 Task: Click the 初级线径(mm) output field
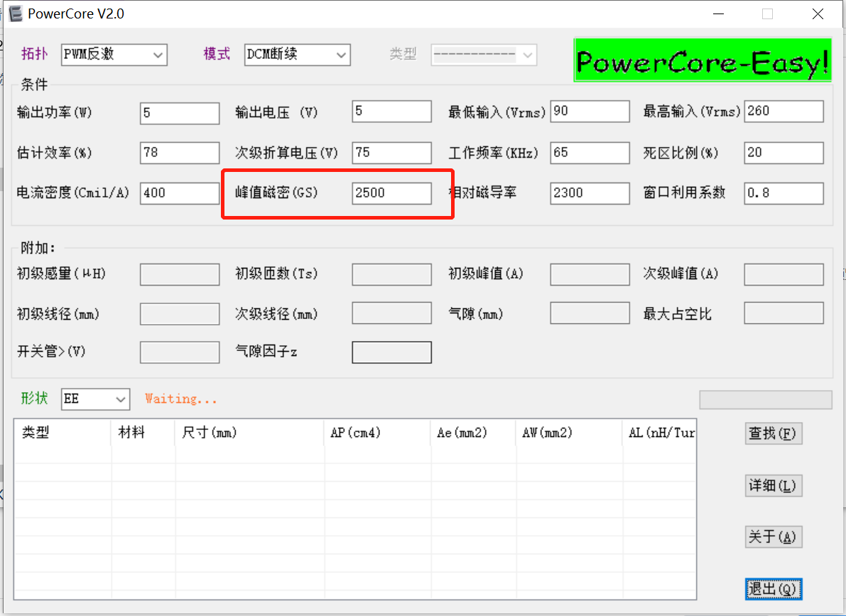click(x=180, y=313)
